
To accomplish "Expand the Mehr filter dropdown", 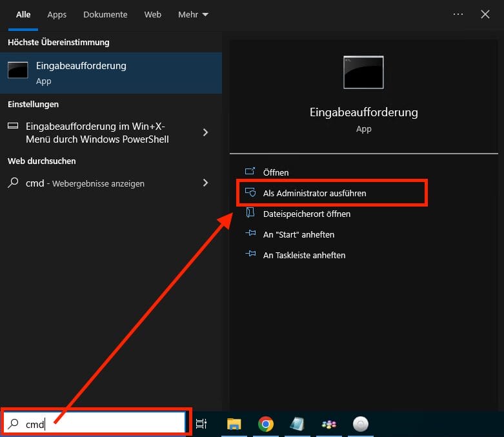I will pos(194,14).
